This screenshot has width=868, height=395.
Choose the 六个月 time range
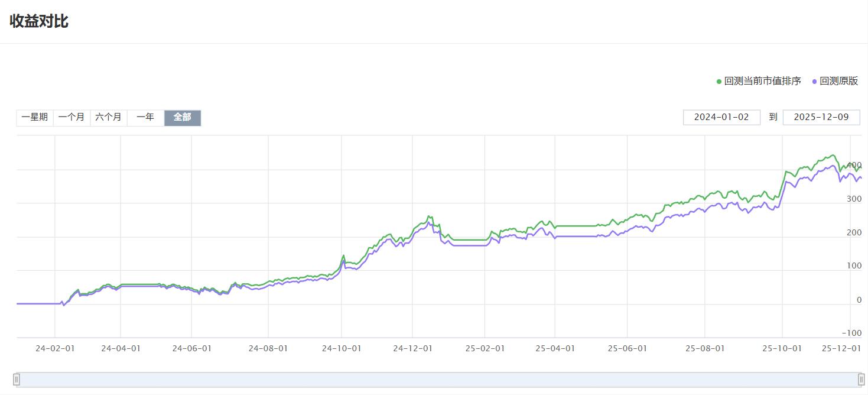pos(109,118)
